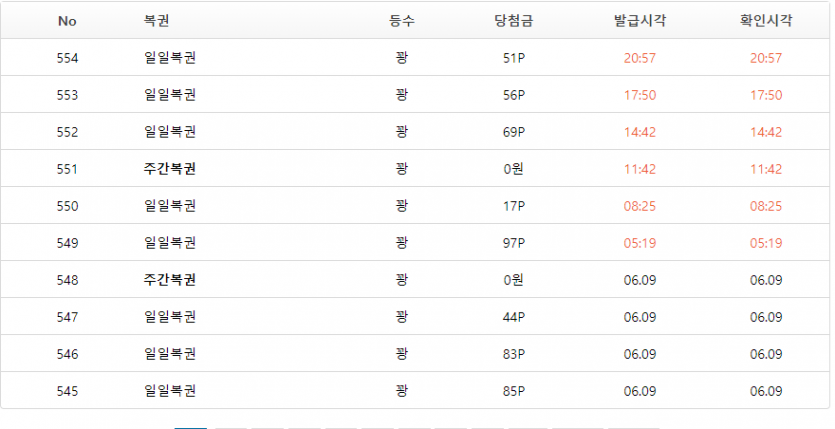835x429 pixels.
Task: Click the 20:57 issue time in row 554
Action: 640,58
